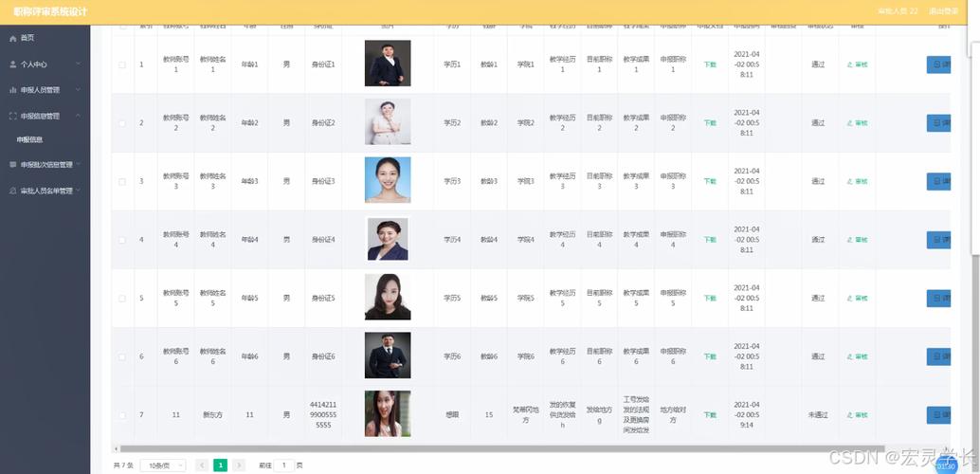Click the blue details button in row 4

(x=938, y=240)
